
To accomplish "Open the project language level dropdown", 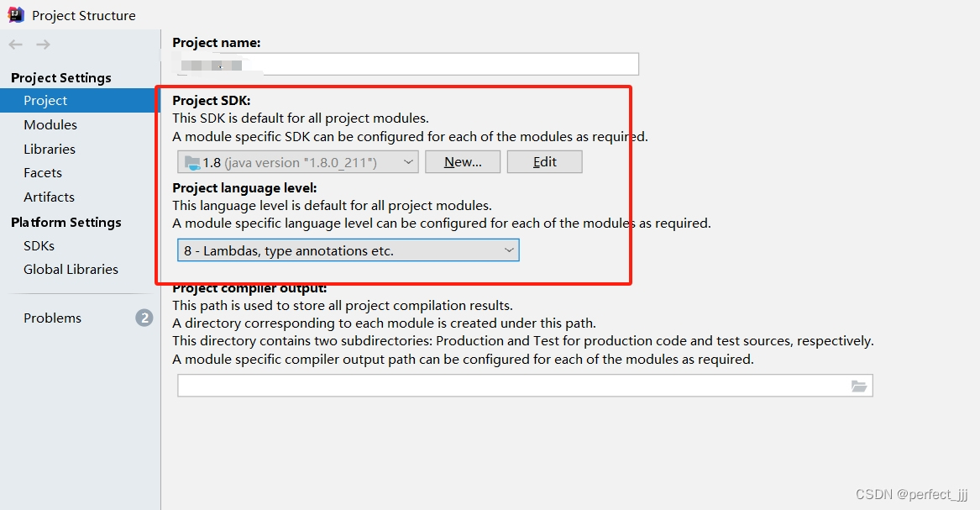I will (x=509, y=250).
